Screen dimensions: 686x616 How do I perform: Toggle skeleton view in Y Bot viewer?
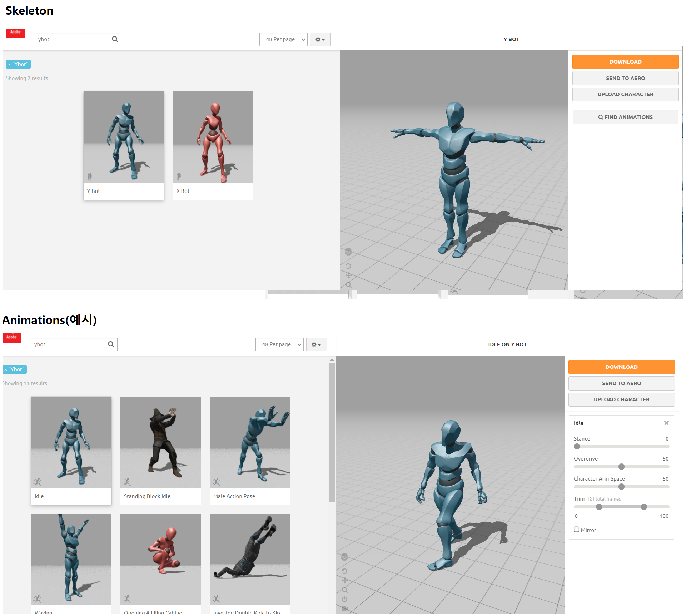[348, 252]
